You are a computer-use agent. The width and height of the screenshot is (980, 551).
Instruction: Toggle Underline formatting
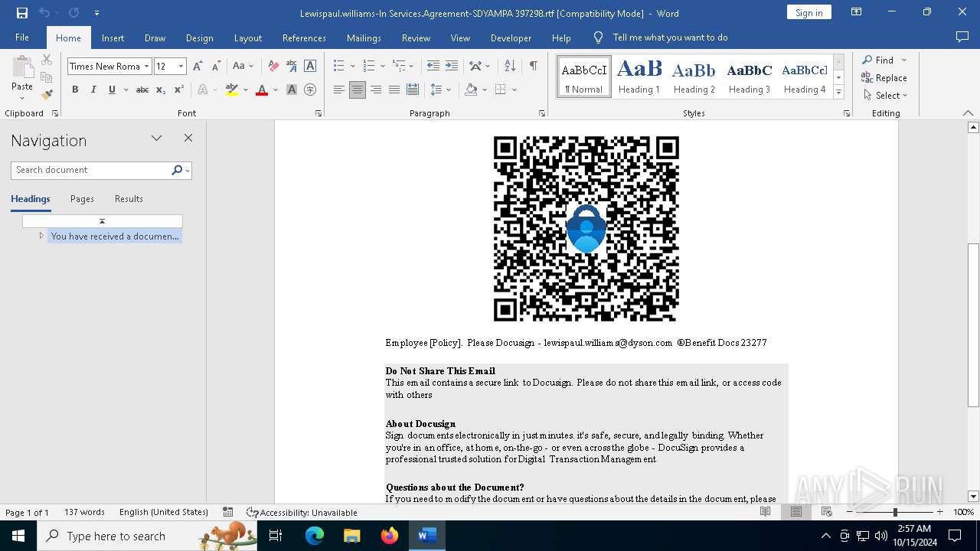(112, 90)
